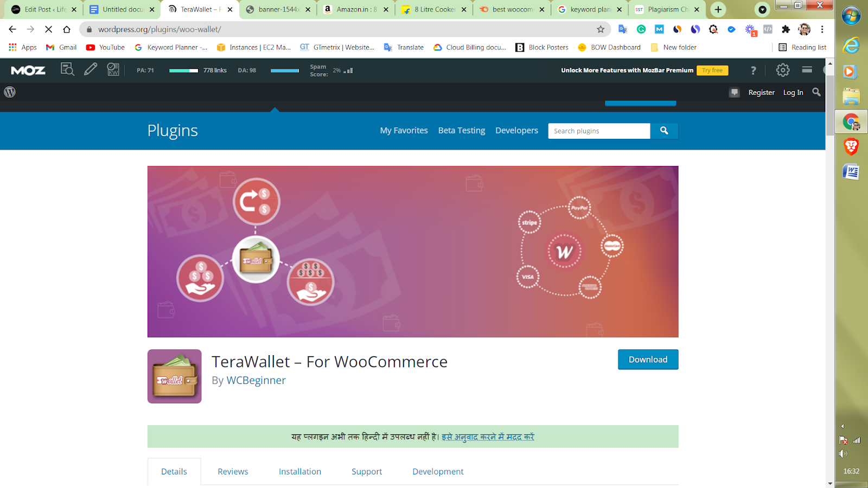This screenshot has height=488, width=868.
Task: Open a new browser tab
Action: tap(718, 9)
